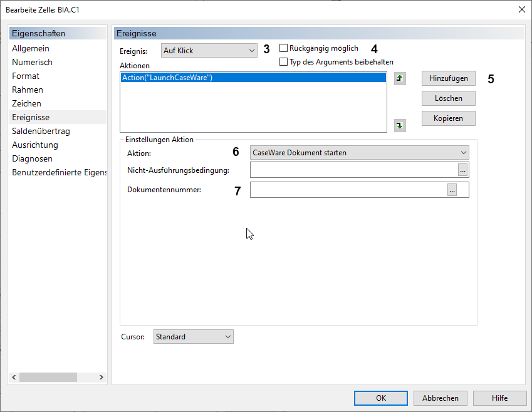Click sidebar horizontal scrollbar left arrow
Image resolution: width=532 pixels, height=412 pixels.
pos(14,377)
